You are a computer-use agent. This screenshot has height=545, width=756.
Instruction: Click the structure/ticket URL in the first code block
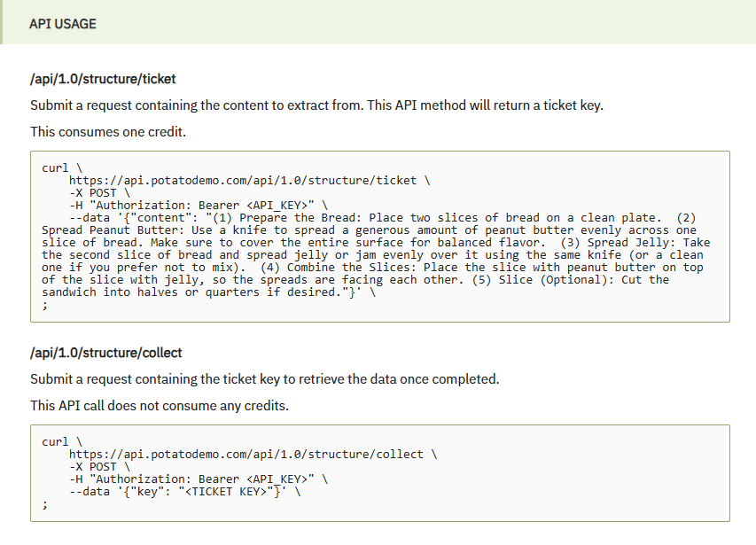[x=243, y=180]
